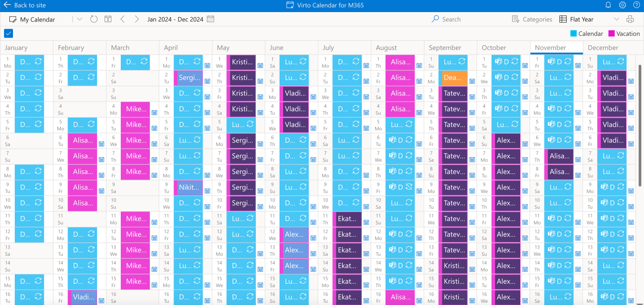
Task: Click day list icon on December 2
Action: point(631,81)
